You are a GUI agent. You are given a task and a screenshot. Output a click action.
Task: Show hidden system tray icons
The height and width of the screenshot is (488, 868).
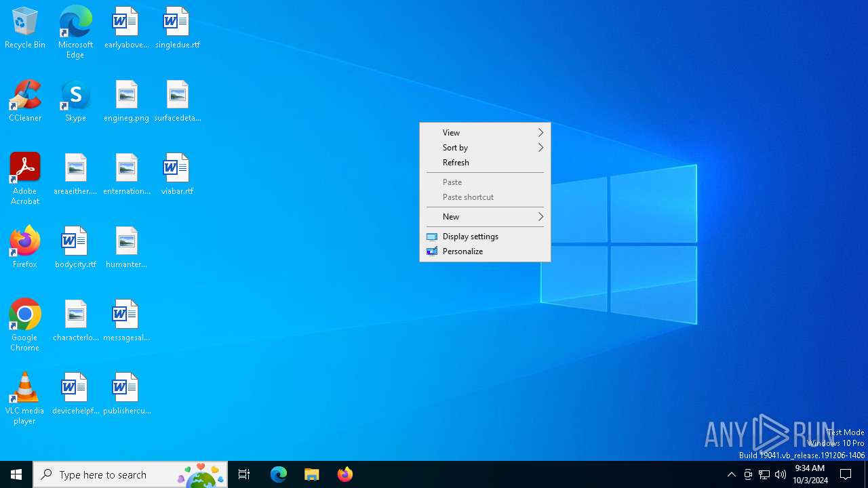[x=731, y=474]
